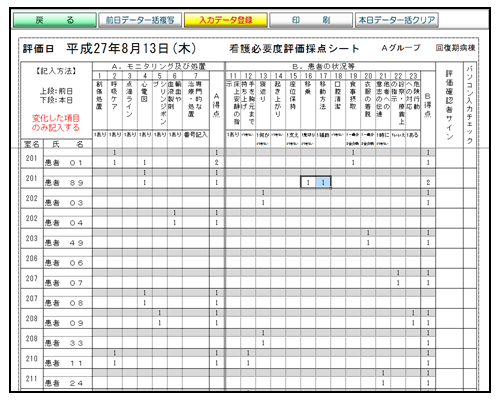Click 患者 49 lower-row column 20 cell
Image resolution: width=500 pixels, height=400 pixels.
pyautogui.click(x=368, y=243)
